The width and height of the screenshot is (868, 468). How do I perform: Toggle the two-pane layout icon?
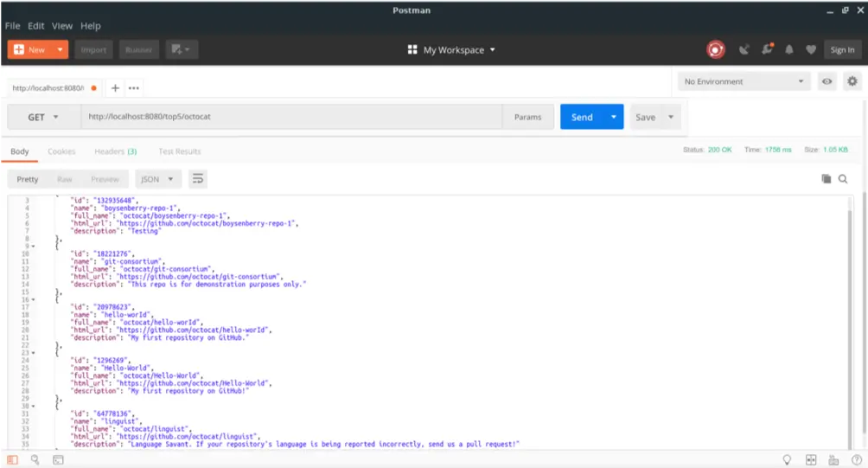pyautogui.click(x=811, y=459)
